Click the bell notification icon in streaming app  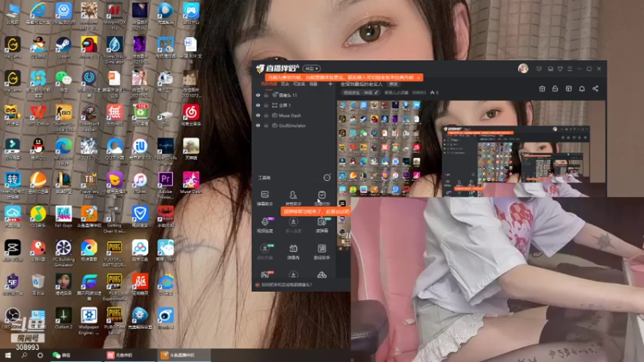581,88
